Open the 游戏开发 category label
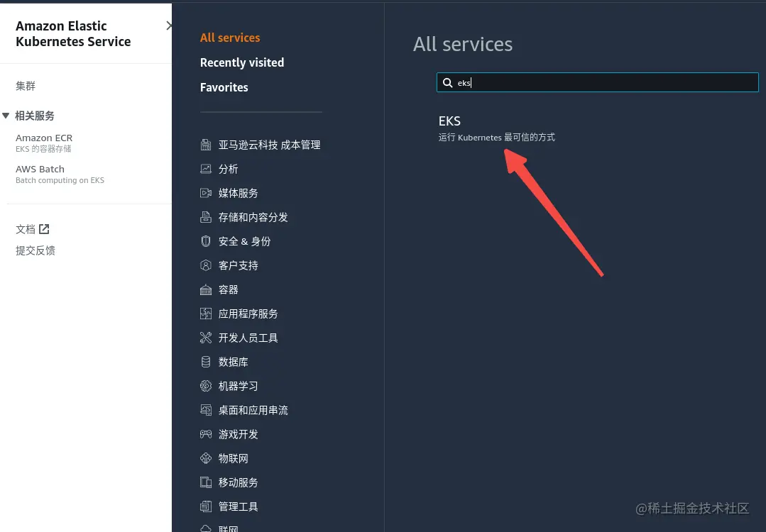 (238, 434)
